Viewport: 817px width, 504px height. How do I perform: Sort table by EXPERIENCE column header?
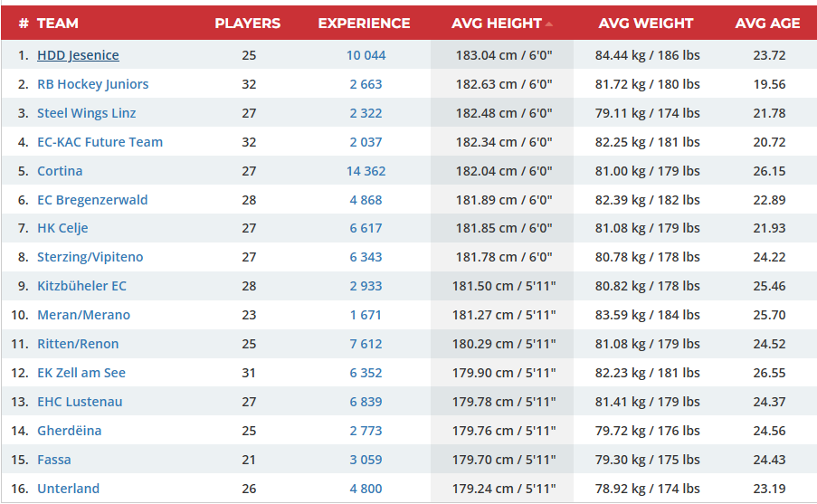tap(364, 24)
